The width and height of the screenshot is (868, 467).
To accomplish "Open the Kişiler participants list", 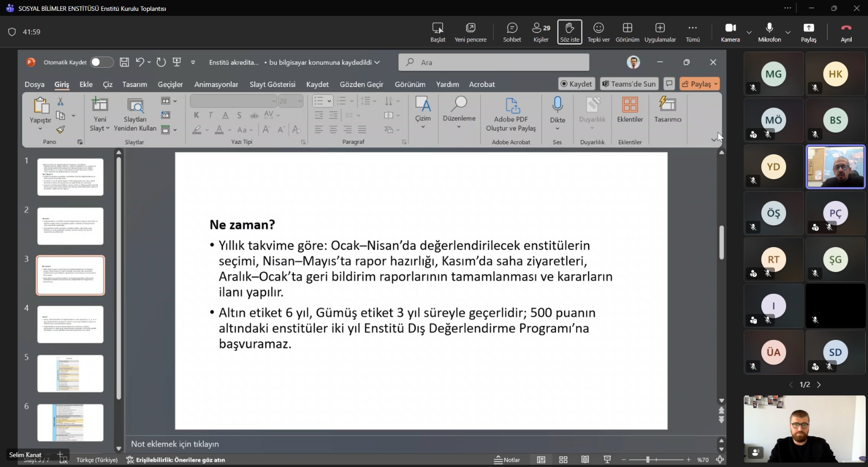I will (x=541, y=32).
